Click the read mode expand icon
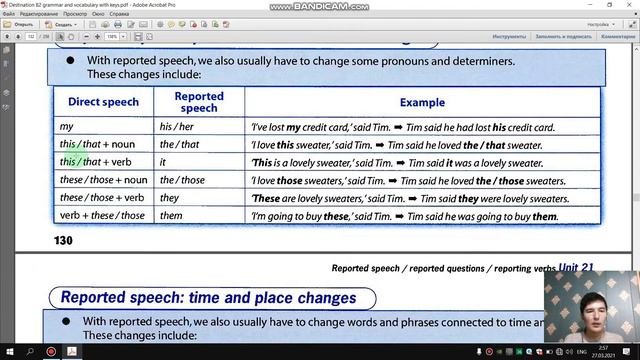The width and height of the screenshot is (640, 360). (x=632, y=24)
